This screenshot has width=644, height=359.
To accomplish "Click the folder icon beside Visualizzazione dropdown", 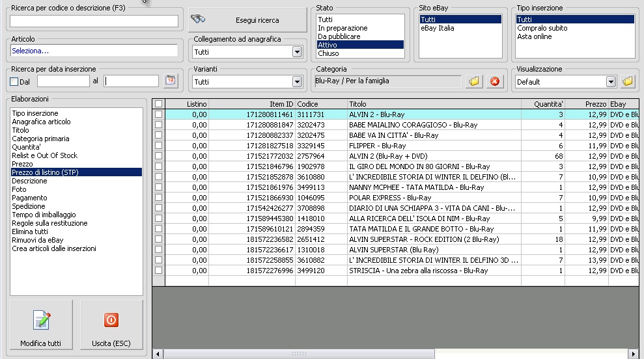I will pyautogui.click(x=628, y=82).
